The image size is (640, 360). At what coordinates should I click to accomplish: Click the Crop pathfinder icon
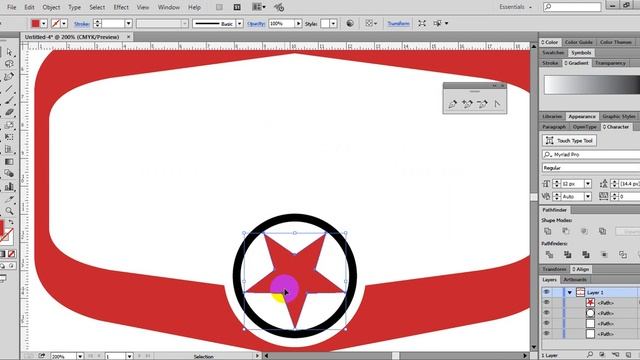[x=604, y=255]
